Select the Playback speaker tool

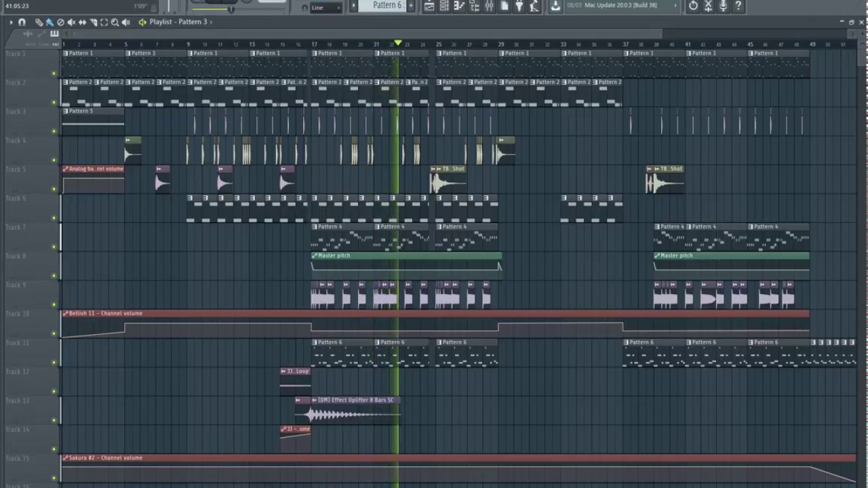coord(125,22)
